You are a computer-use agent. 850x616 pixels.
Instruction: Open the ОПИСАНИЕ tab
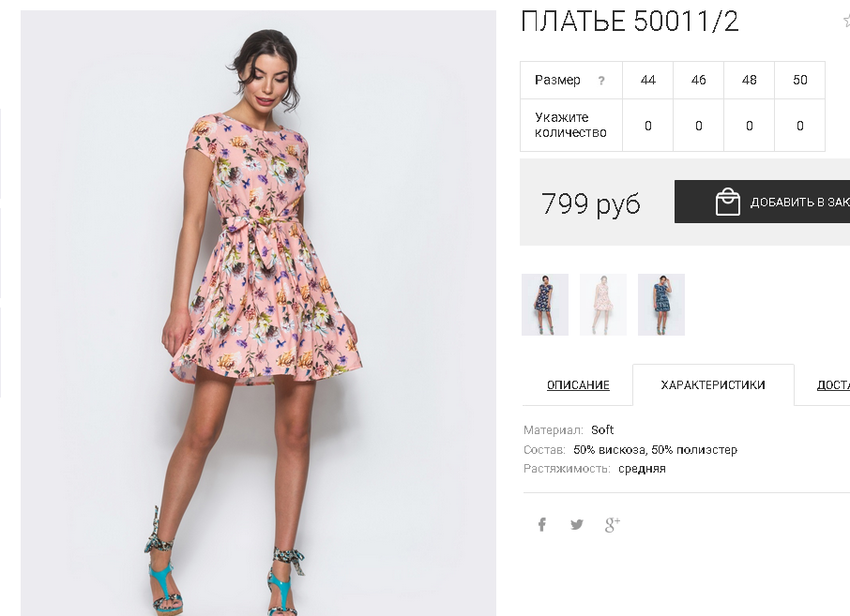pyautogui.click(x=578, y=384)
